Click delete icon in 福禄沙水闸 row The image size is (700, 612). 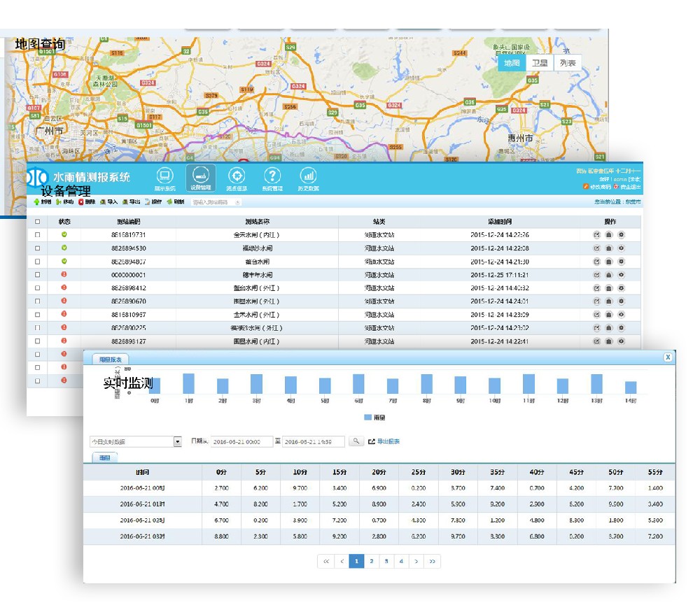[609, 248]
